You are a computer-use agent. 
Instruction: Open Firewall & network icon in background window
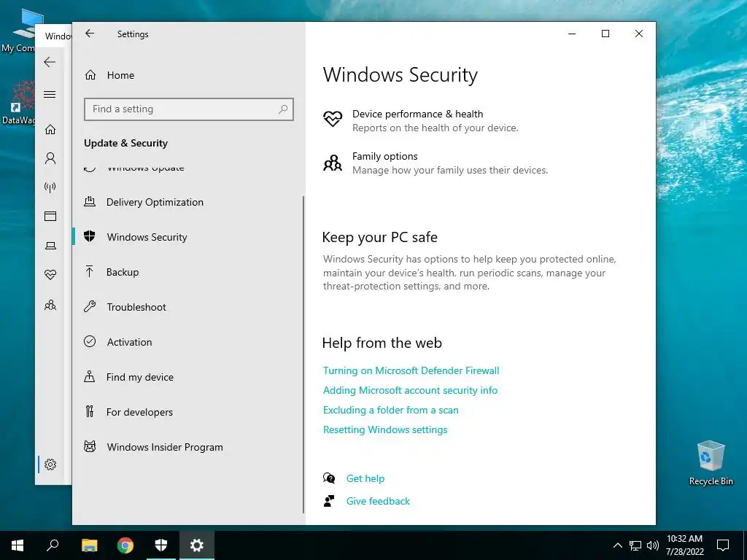coord(50,187)
